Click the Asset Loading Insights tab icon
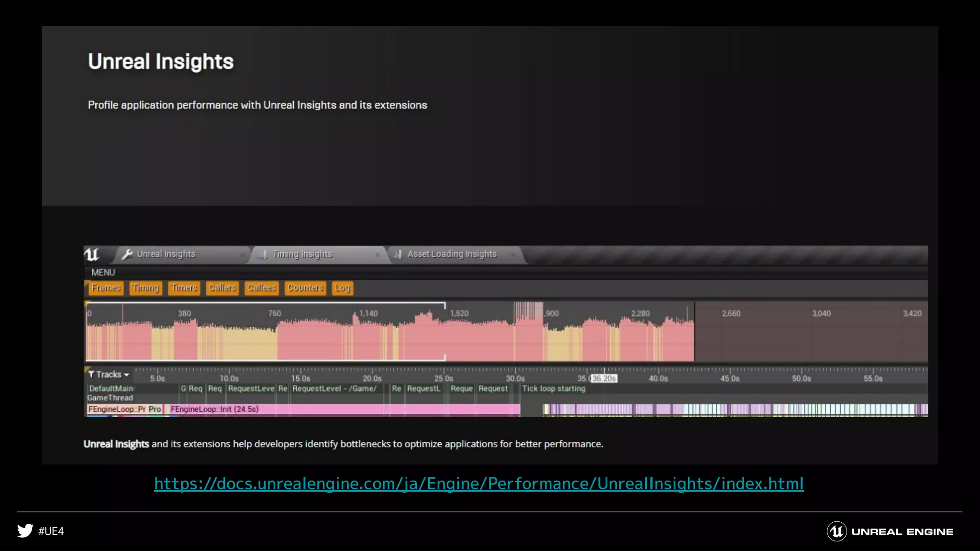This screenshot has height=551, width=980. point(398,254)
